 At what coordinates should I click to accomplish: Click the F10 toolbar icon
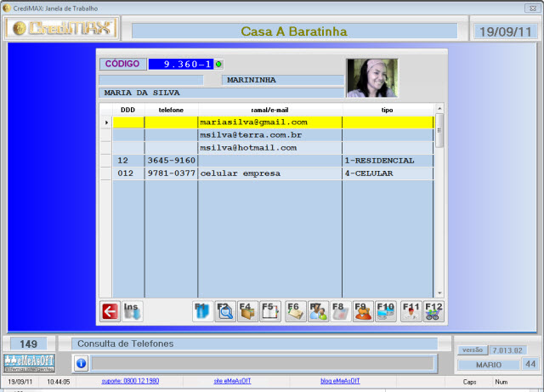point(387,311)
